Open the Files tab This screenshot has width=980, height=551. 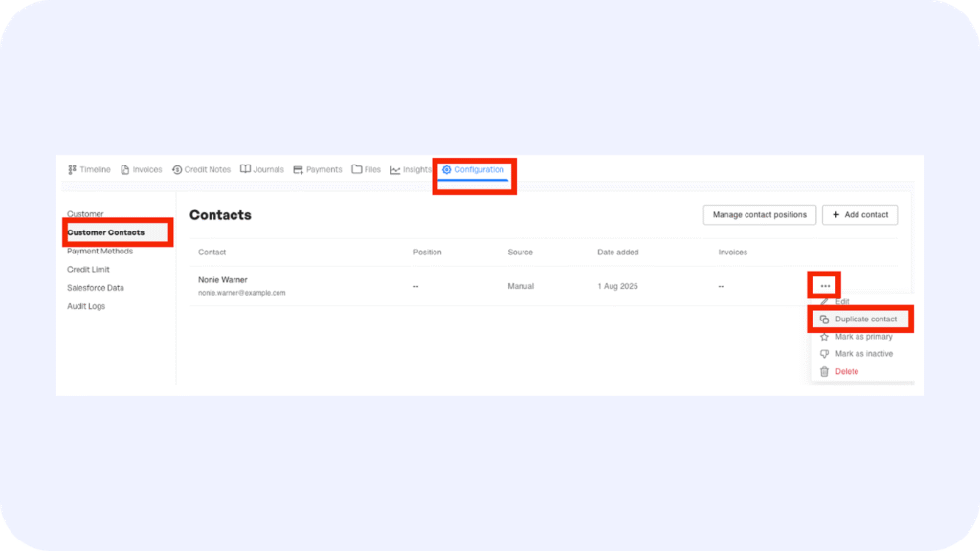tap(367, 170)
